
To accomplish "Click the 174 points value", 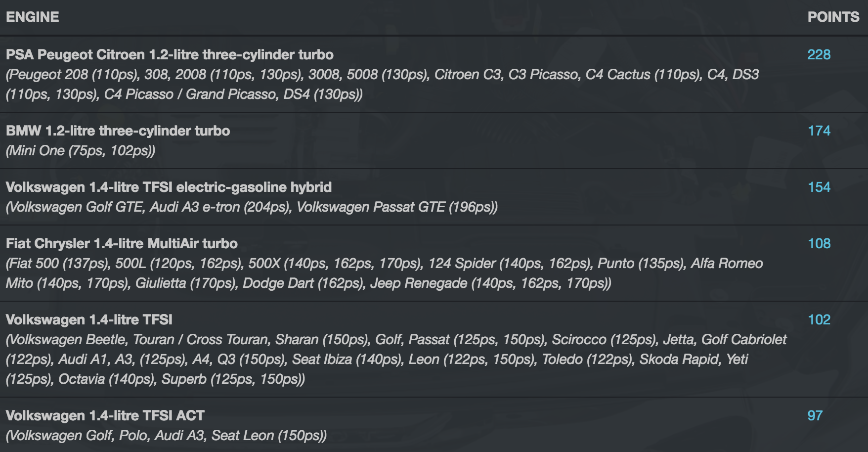I will click(819, 131).
